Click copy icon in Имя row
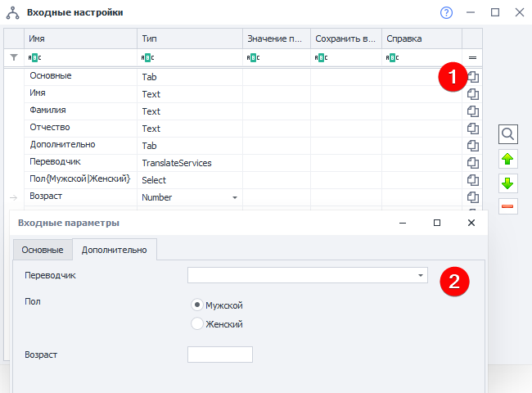The image size is (532, 393). tap(472, 93)
